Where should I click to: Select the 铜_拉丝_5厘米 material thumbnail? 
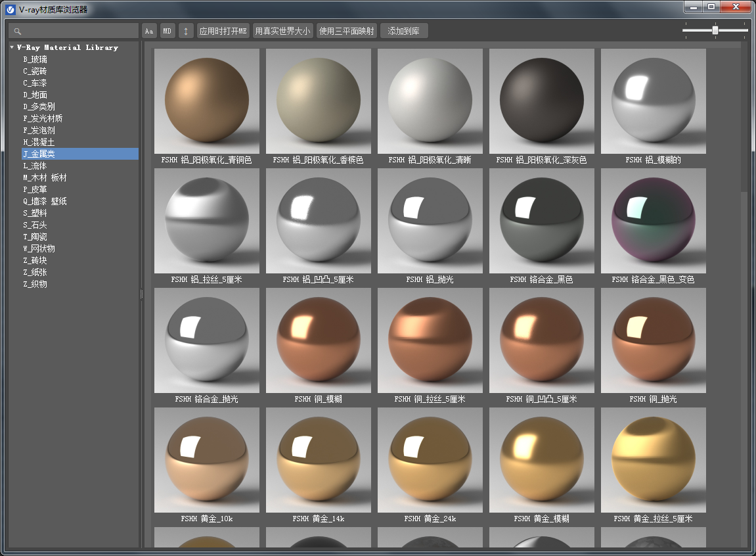(x=430, y=340)
